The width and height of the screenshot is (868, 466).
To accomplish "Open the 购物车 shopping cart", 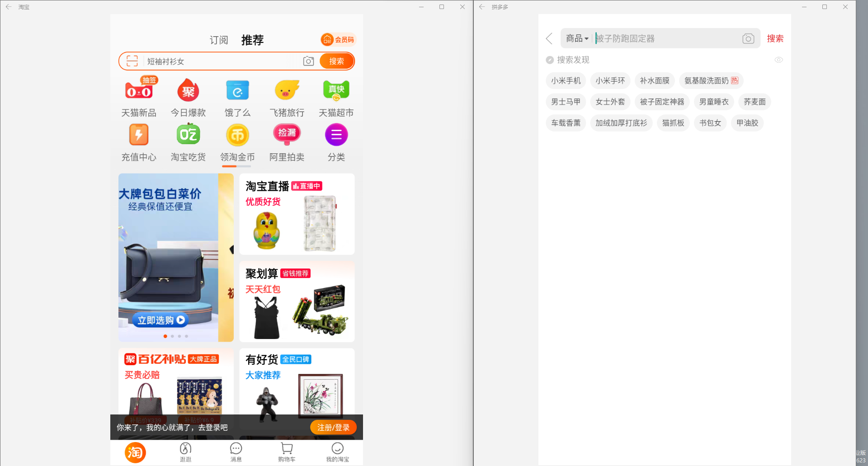I will point(287,452).
